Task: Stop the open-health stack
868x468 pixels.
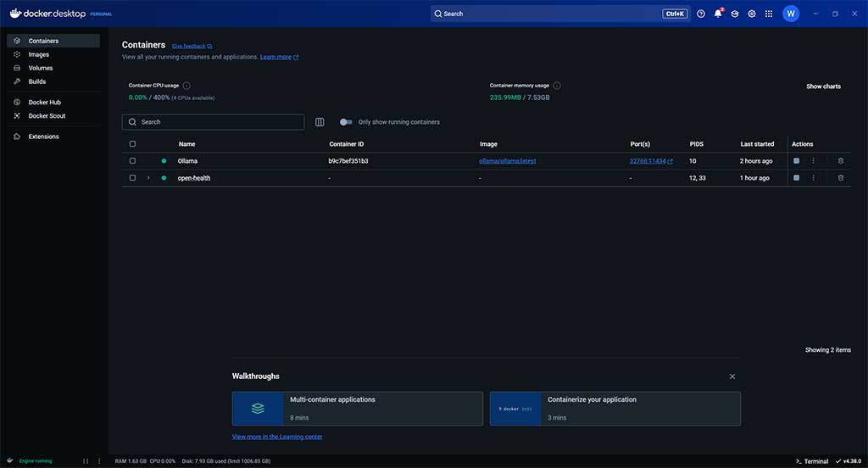Action: click(x=796, y=178)
